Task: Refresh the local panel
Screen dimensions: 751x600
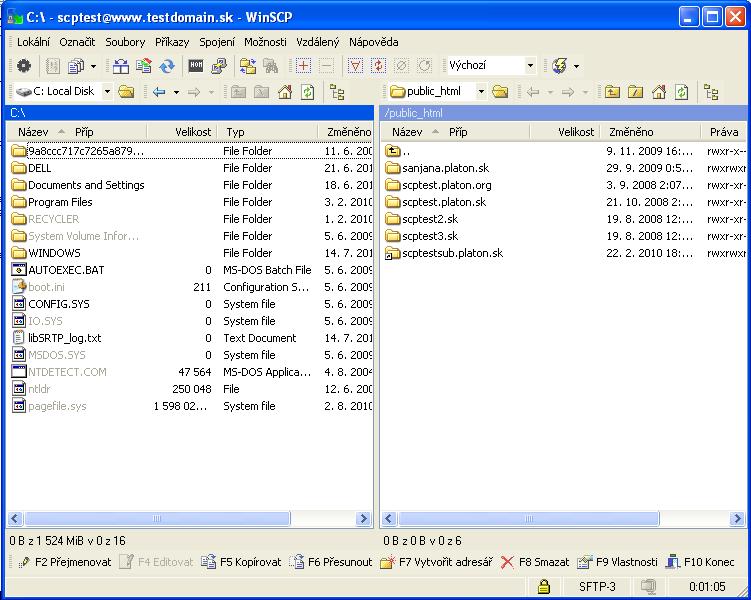Action: 307,91
